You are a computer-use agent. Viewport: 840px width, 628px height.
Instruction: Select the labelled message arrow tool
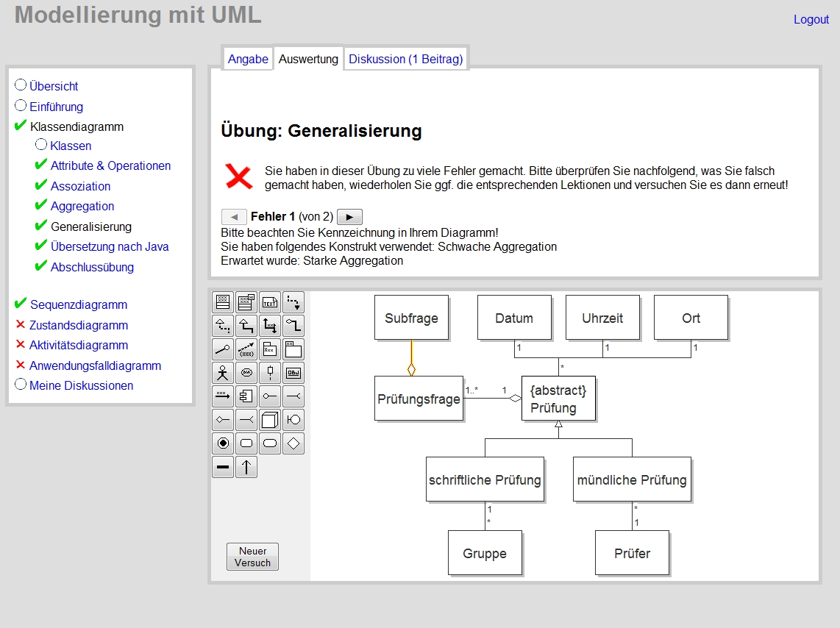[x=223, y=396]
